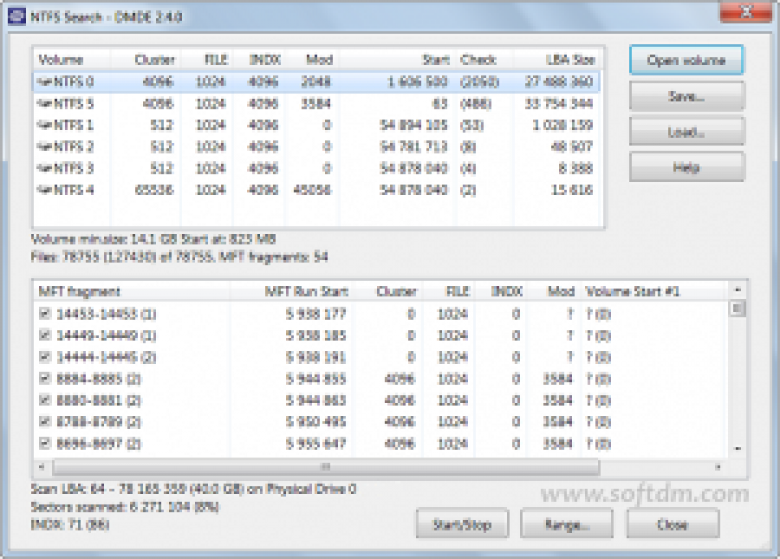Click the Open volume button
Viewport: 780px width, 559px height.
686,60
